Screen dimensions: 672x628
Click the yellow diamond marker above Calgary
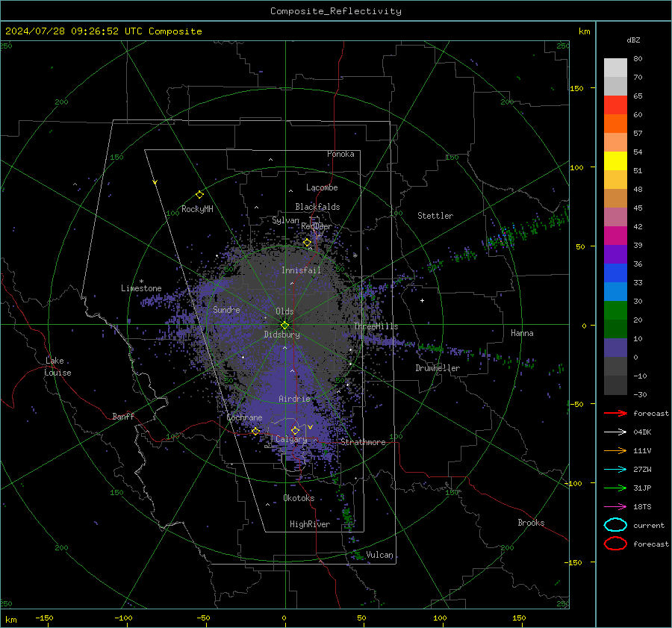pyautogui.click(x=295, y=430)
